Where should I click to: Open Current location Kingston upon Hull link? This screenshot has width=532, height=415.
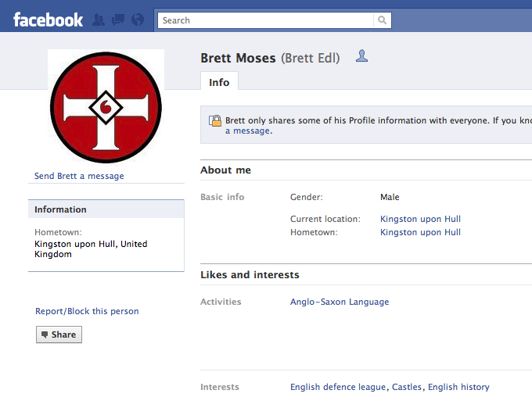point(420,219)
